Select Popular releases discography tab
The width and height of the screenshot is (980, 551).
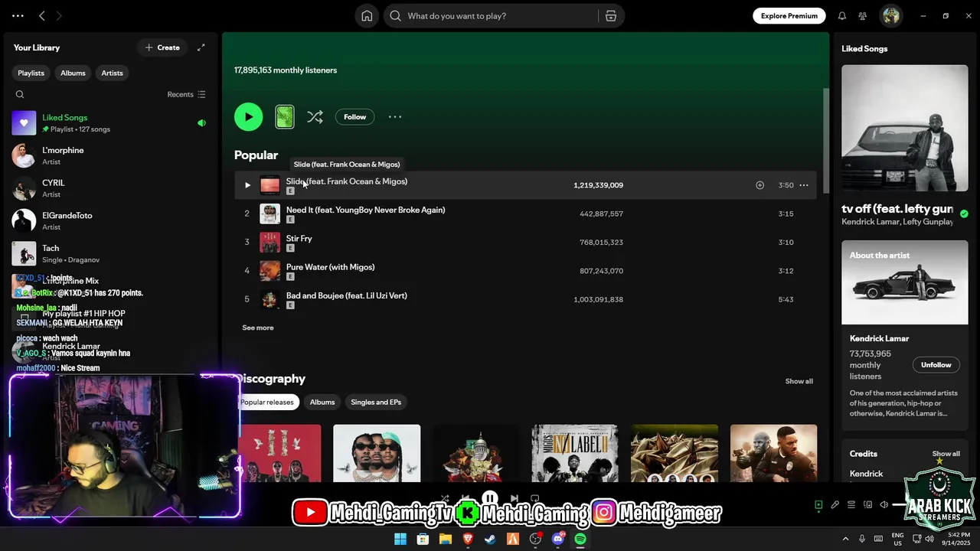tap(267, 402)
